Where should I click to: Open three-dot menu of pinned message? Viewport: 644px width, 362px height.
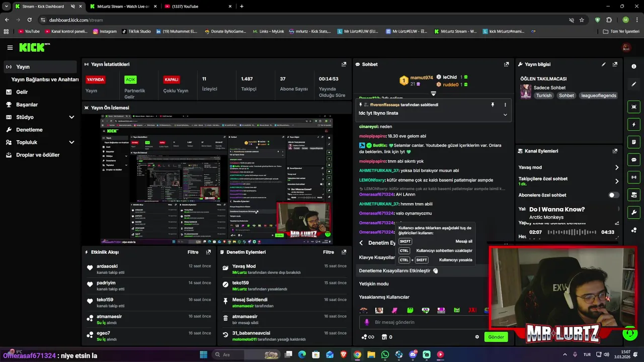[x=505, y=105]
